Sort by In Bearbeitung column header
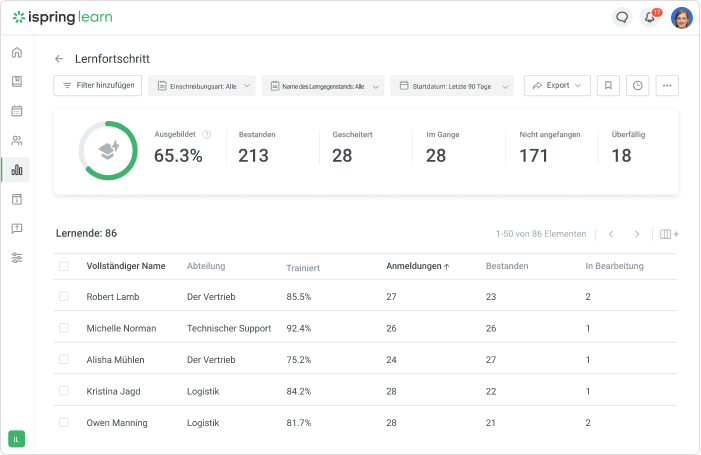 (x=614, y=266)
